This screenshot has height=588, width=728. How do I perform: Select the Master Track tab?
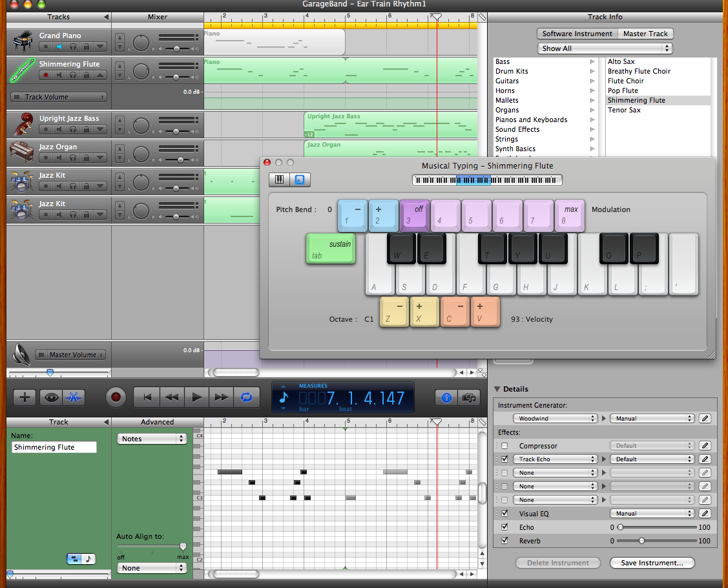click(645, 34)
